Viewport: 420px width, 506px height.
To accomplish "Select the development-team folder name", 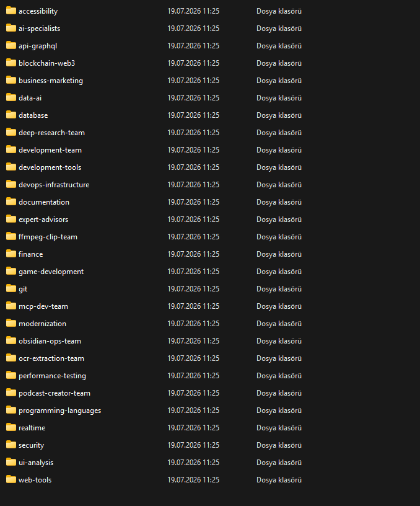I will (50, 150).
